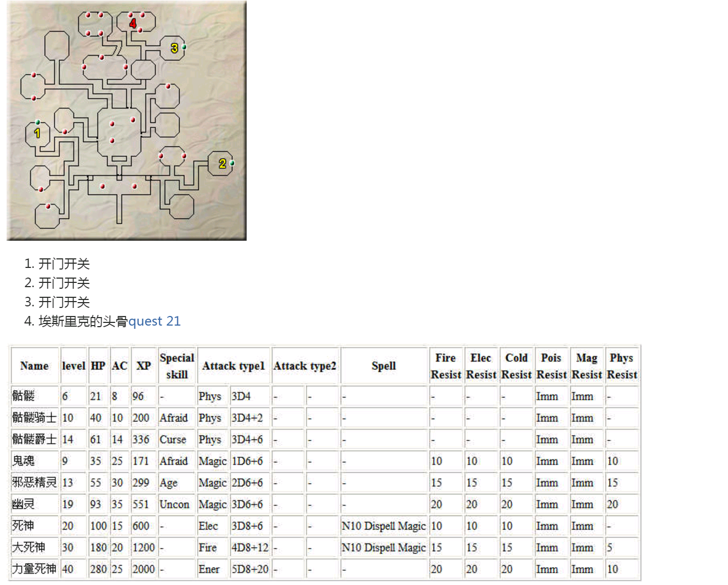Click the XP value 2000
This screenshot has height=585, width=728.
(143, 569)
